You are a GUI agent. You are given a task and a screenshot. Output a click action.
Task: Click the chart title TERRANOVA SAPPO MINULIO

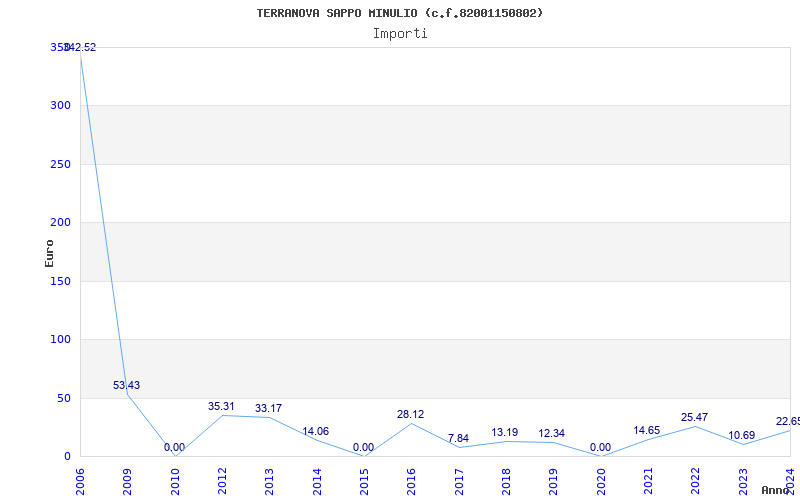[399, 13]
